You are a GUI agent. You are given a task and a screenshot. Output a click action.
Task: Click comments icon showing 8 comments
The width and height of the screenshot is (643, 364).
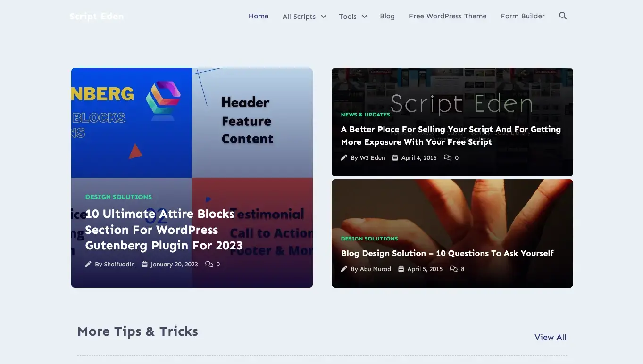(453, 269)
